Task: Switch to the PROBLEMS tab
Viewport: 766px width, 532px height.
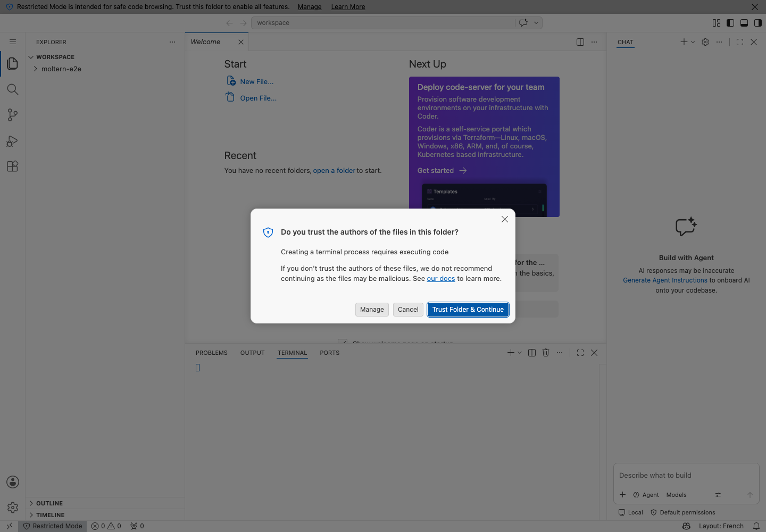Action: tap(211, 353)
